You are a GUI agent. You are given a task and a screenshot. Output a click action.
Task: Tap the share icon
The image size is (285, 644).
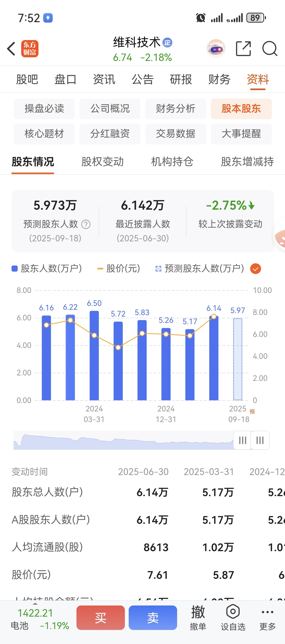tap(244, 48)
